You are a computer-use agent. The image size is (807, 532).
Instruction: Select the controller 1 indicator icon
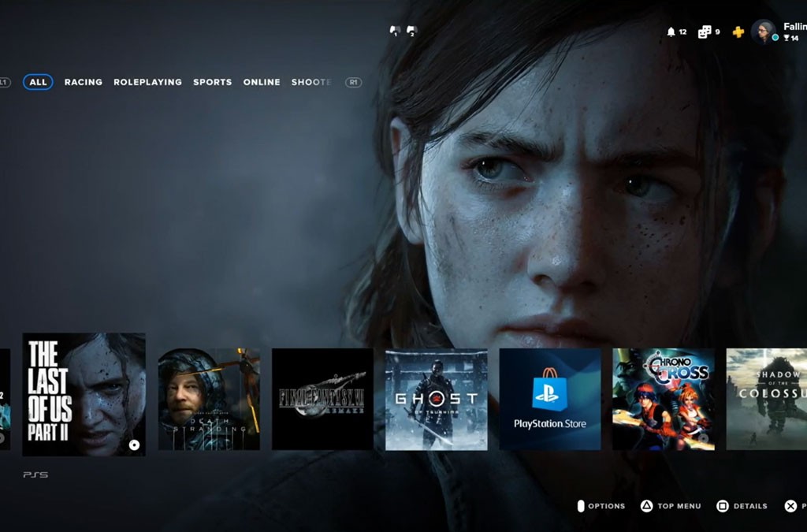[x=395, y=32]
